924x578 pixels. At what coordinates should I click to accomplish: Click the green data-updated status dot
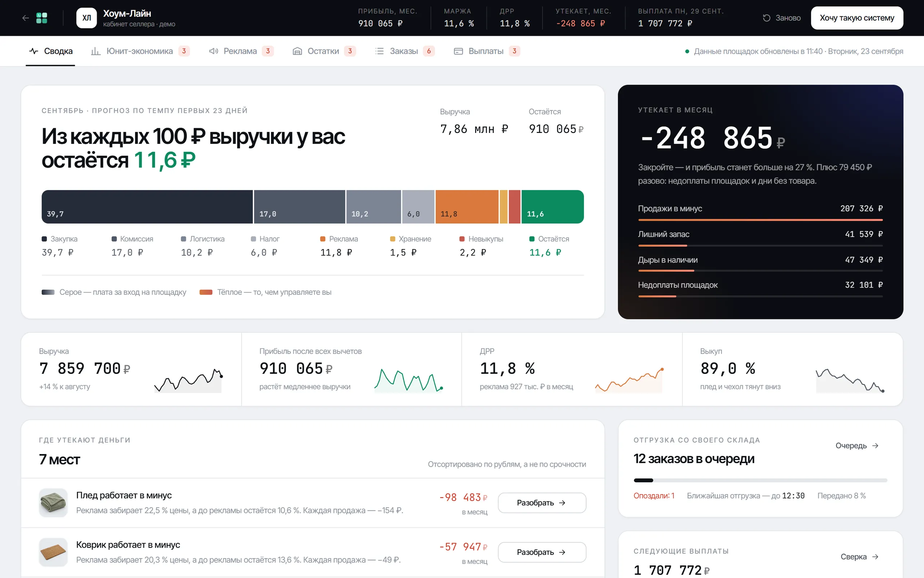click(x=687, y=51)
